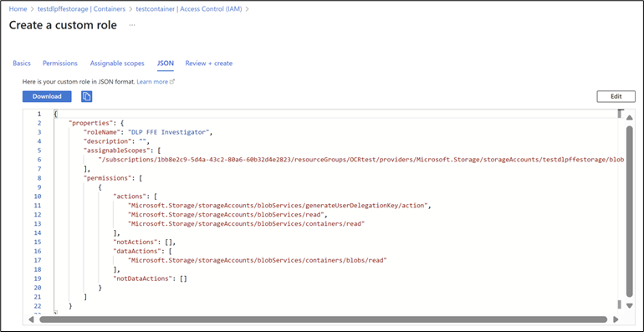Click the "actions" key
Image resolution: width=644 pixels, height=332 pixels.
pyautogui.click(x=130, y=196)
